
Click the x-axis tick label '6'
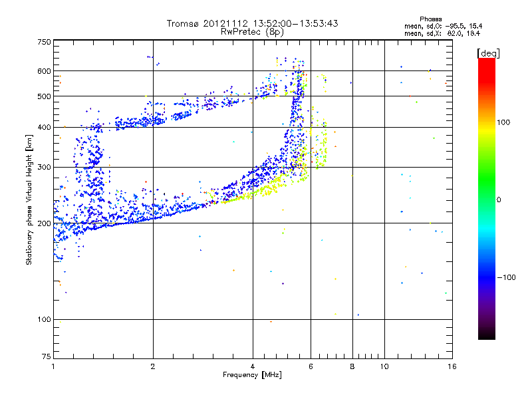[311, 366]
